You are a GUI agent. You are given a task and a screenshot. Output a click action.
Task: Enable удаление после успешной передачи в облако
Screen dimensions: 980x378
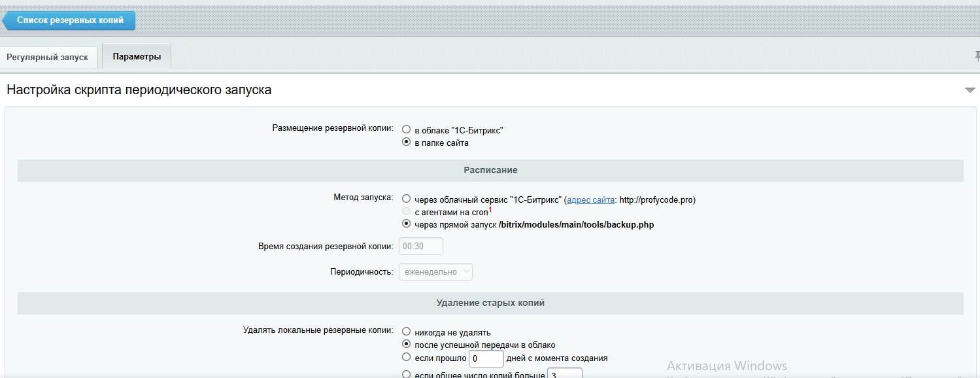tap(406, 345)
